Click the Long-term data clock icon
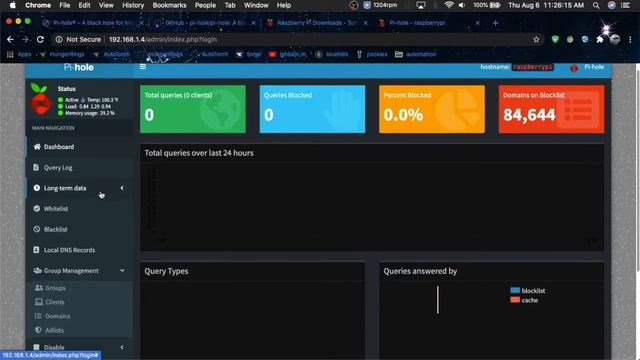 pos(37,188)
